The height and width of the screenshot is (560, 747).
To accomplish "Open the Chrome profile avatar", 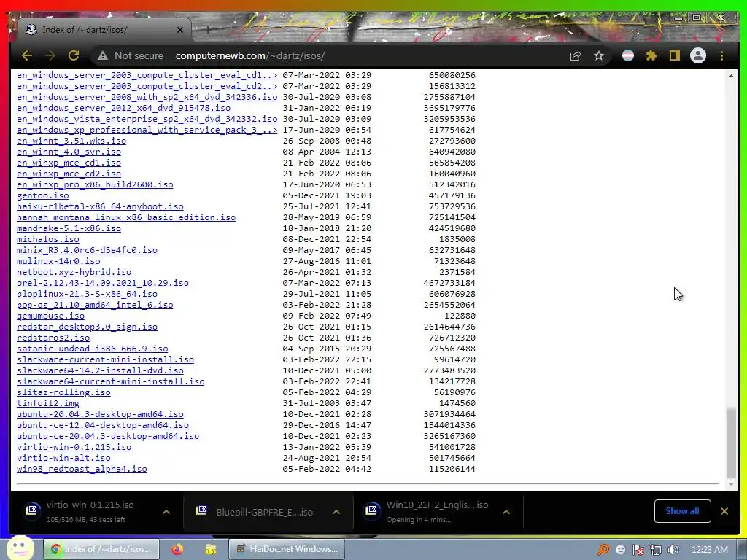I will coord(698,55).
